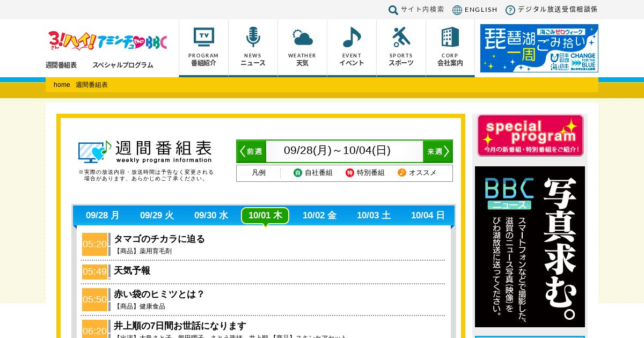Open the music note Event icon

[x=352, y=37]
